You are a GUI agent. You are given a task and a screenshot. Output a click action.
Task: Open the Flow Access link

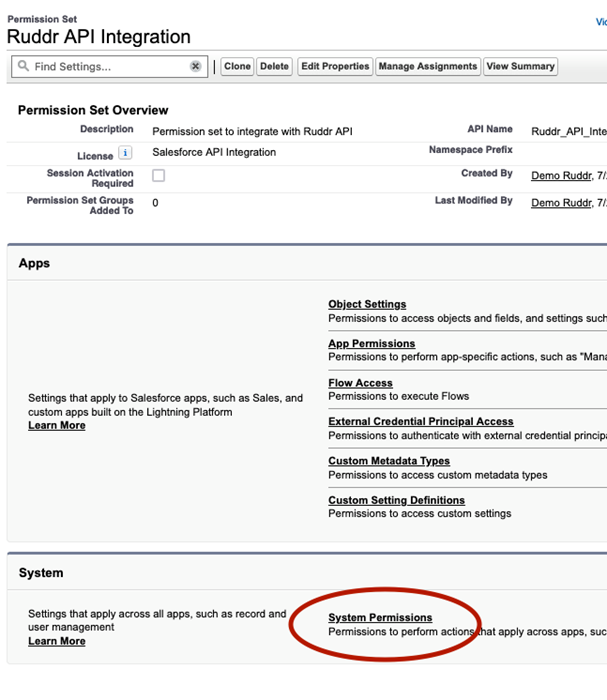[361, 383]
